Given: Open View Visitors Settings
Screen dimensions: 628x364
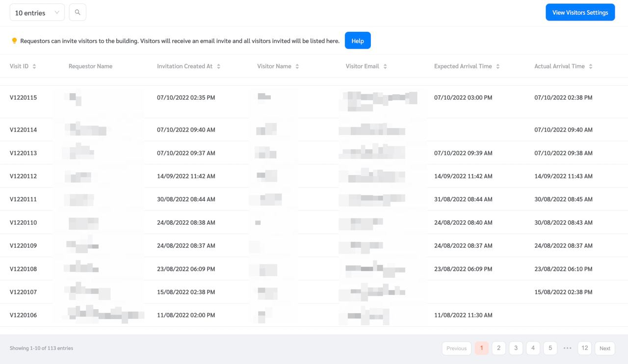Looking at the screenshot, I should 580,13.
